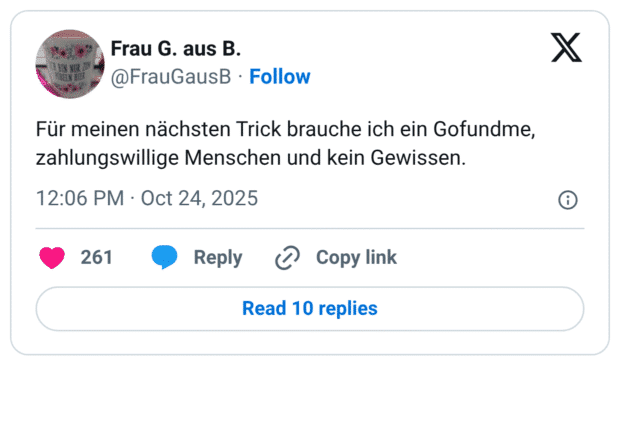Click the 261 likes count
Viewport: 620px width, 430px height.
[97, 258]
